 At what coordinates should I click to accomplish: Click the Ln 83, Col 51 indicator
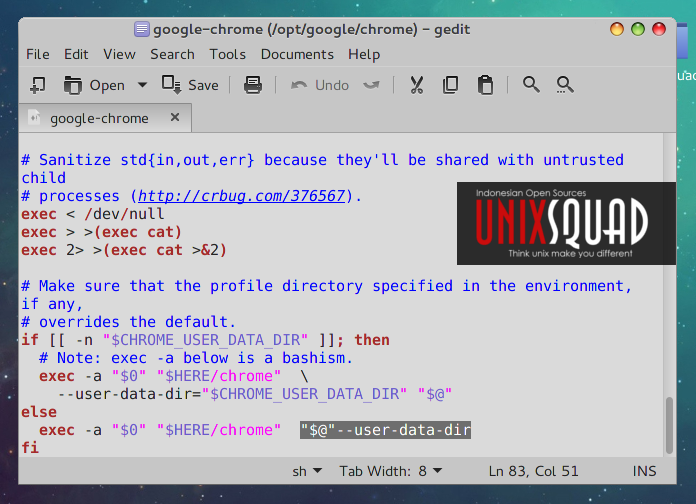coord(533,471)
